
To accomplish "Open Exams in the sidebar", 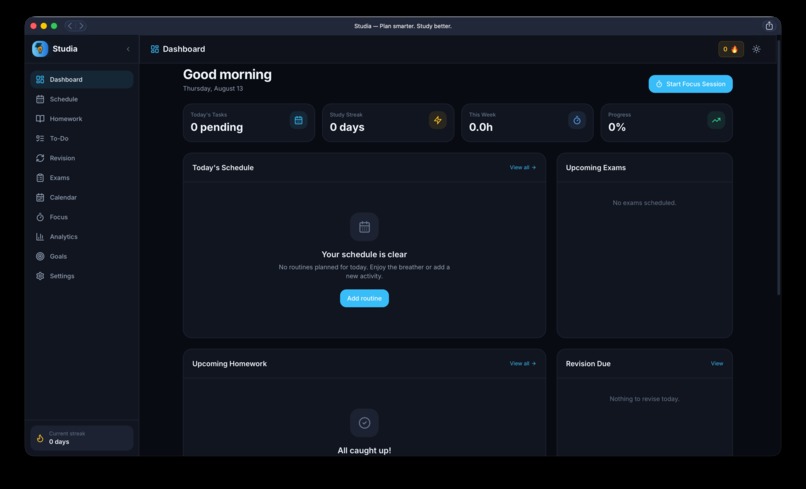I will [82, 178].
